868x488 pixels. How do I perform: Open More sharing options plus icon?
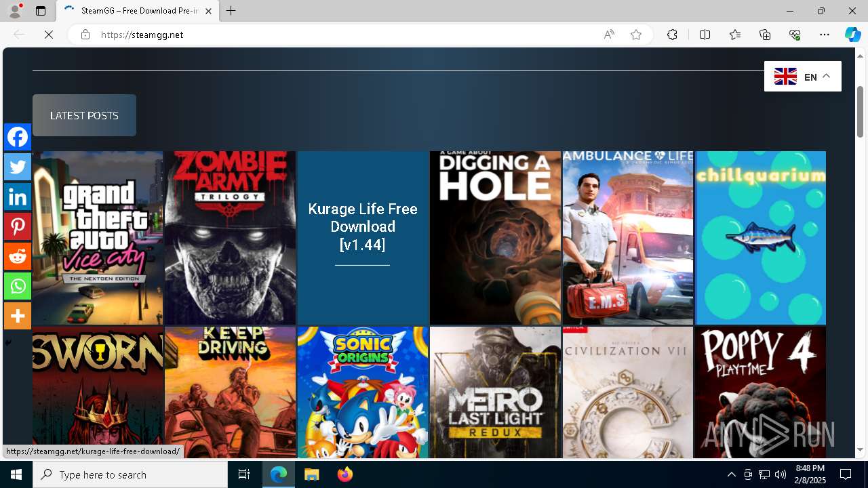(x=18, y=316)
